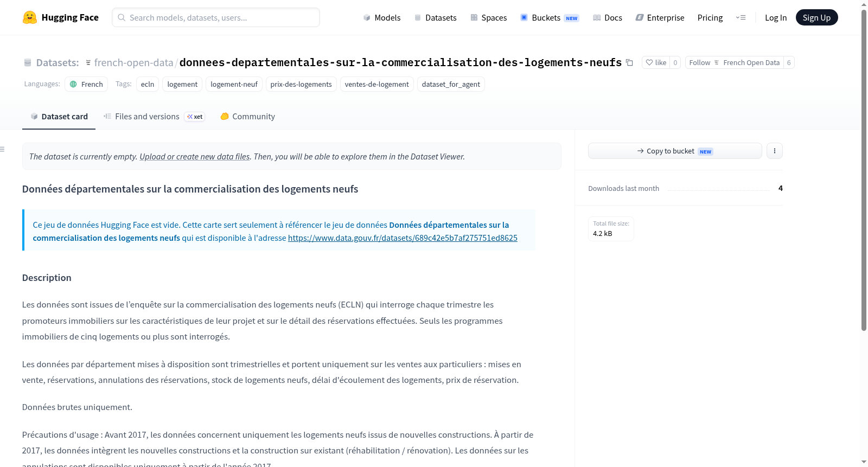Follow French Open Data

[x=735, y=62]
